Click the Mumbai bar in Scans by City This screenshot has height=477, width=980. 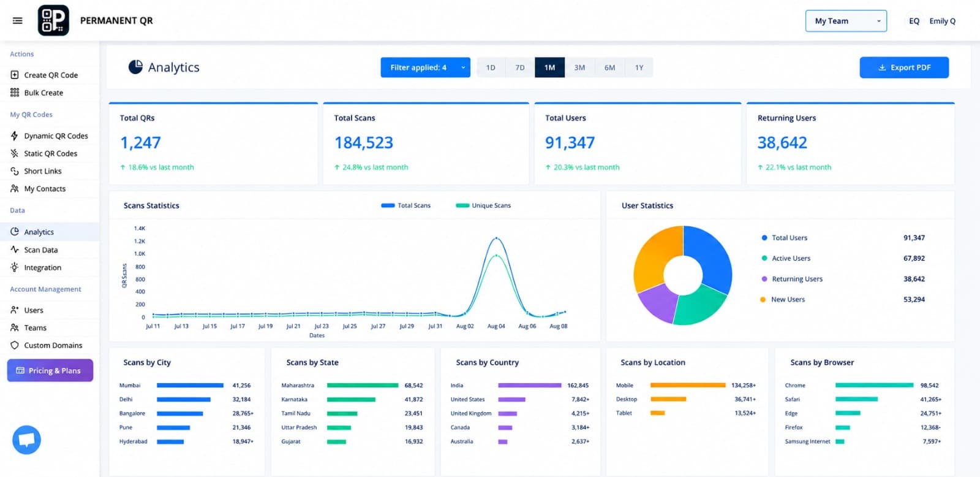[x=190, y=385]
